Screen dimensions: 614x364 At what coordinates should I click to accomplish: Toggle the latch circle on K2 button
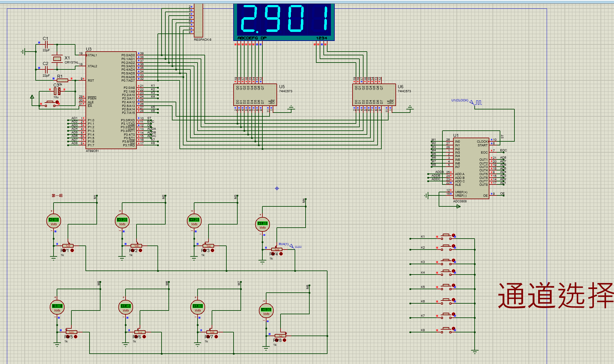pos(453,246)
